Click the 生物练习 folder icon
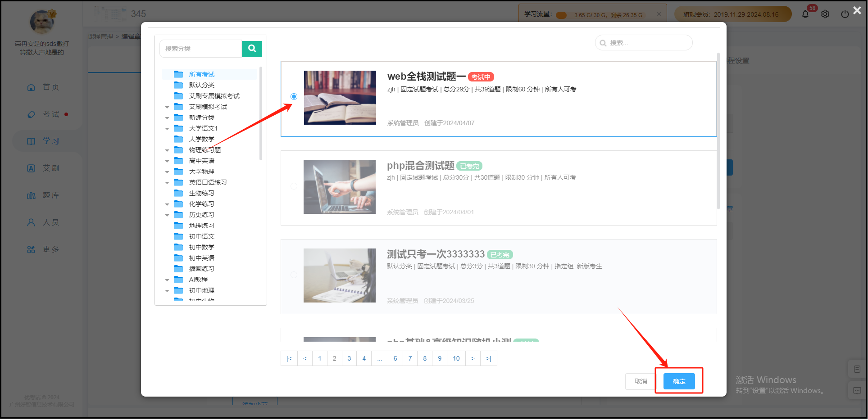 point(178,193)
